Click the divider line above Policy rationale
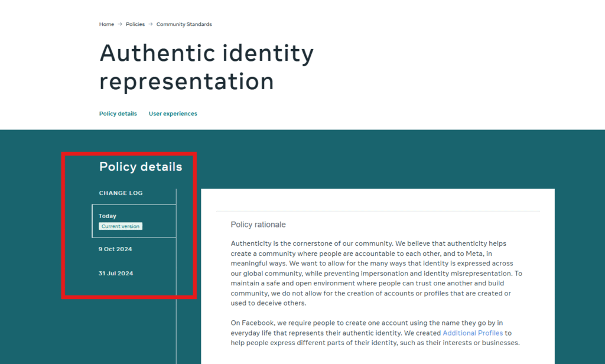605x364 pixels. pyautogui.click(x=378, y=211)
